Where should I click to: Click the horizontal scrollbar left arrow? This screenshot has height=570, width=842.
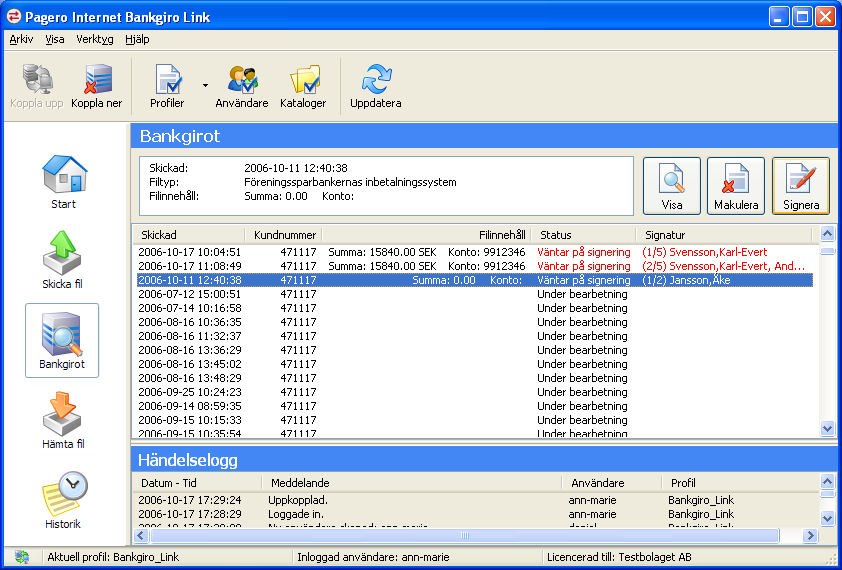(141, 535)
